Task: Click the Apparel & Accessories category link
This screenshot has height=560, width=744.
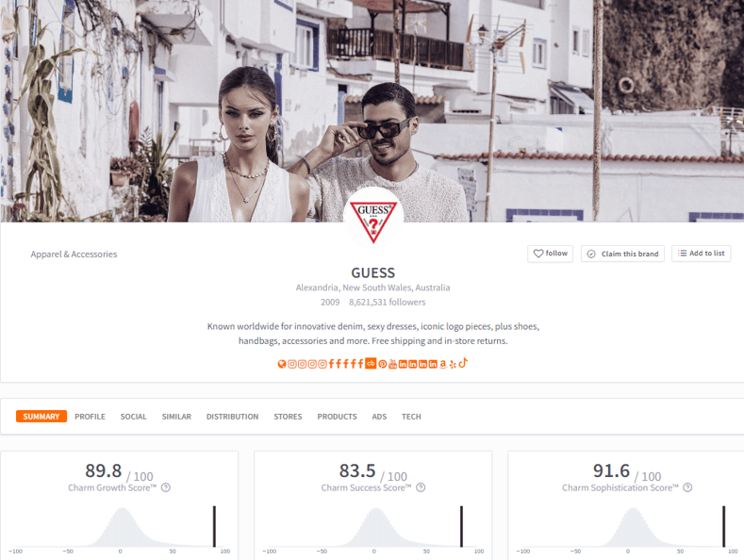Action: point(74,255)
